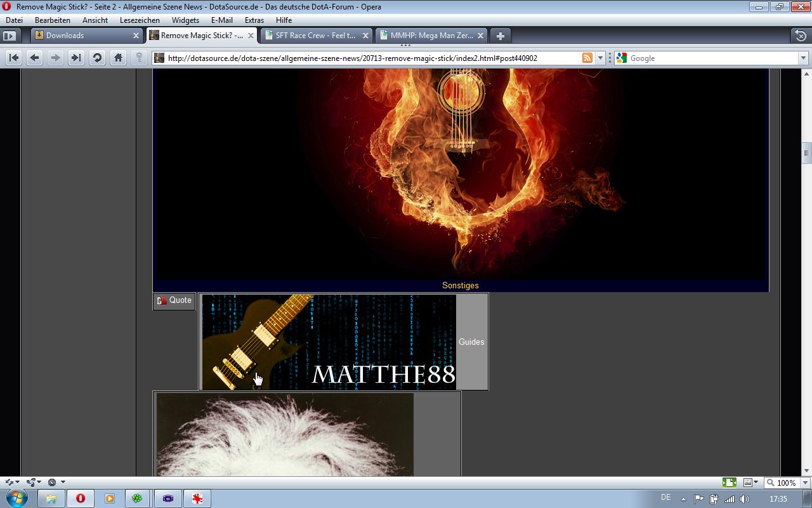812x508 pixels.
Task: Open the RSS feed icon in address bar
Action: point(587,58)
